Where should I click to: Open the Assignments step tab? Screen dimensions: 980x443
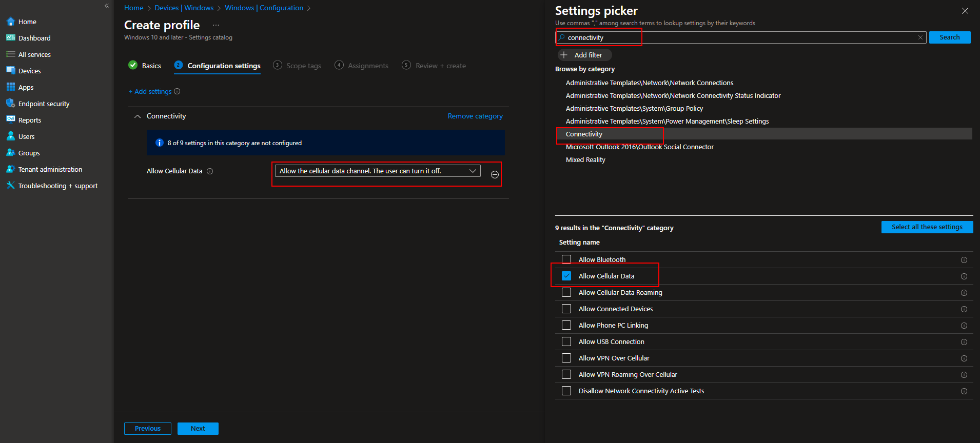[362, 66]
